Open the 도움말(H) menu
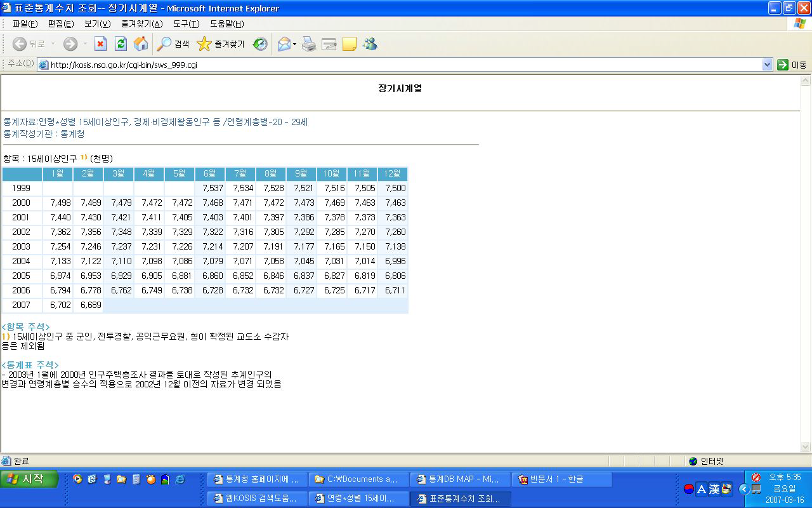This screenshot has width=812, height=508. 226,23
